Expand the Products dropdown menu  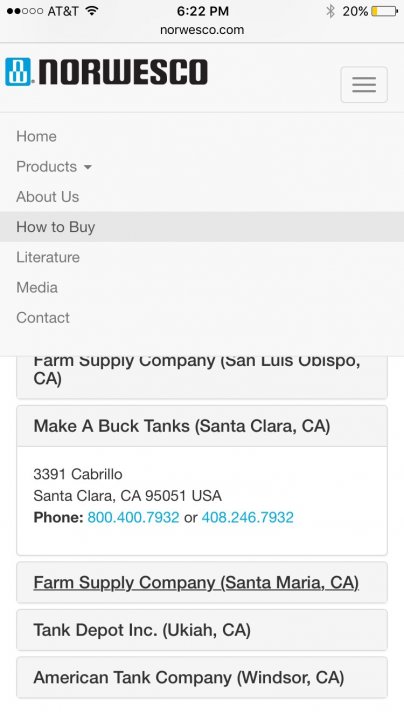[54, 167]
